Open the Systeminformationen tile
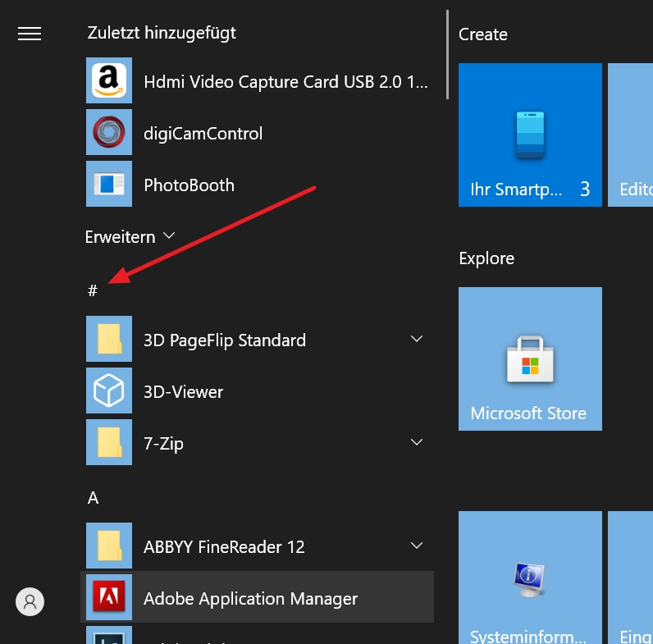The image size is (653, 644). click(530, 578)
